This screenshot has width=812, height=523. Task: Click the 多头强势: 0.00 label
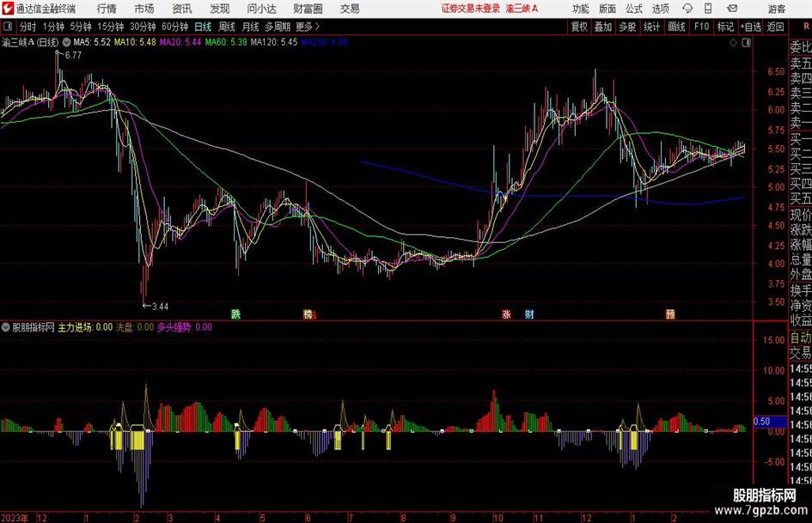point(185,327)
